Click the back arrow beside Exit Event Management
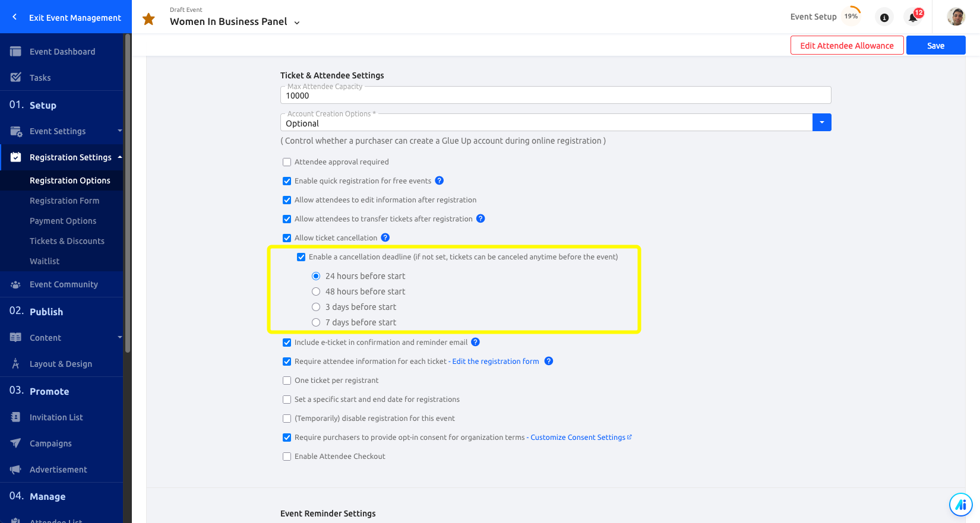 15,17
